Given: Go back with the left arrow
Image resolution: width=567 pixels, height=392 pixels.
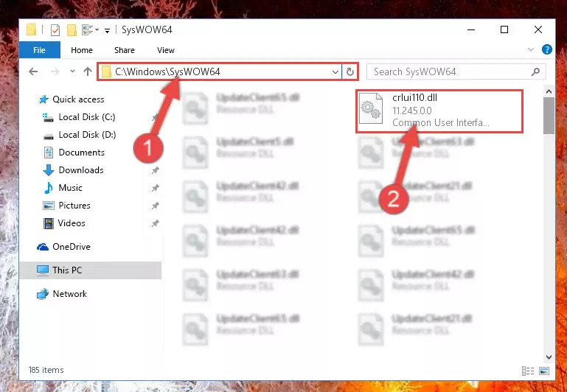Looking at the screenshot, I should (33, 71).
